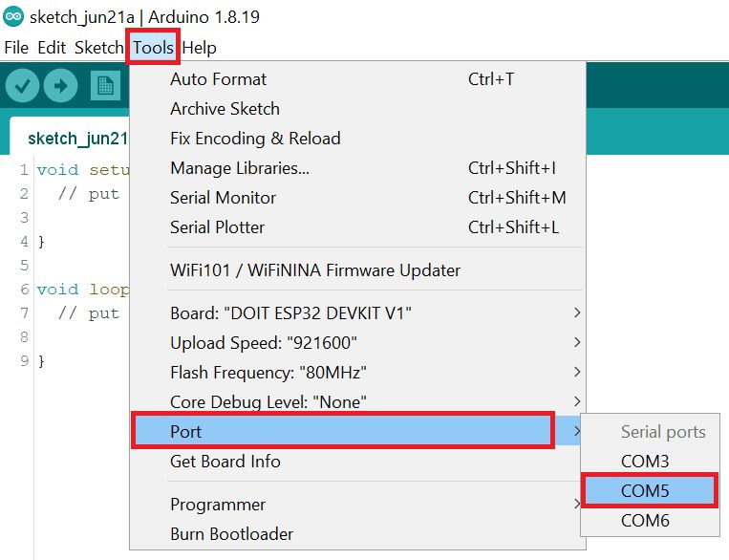Click the Arduino logo in title bar

click(13, 17)
